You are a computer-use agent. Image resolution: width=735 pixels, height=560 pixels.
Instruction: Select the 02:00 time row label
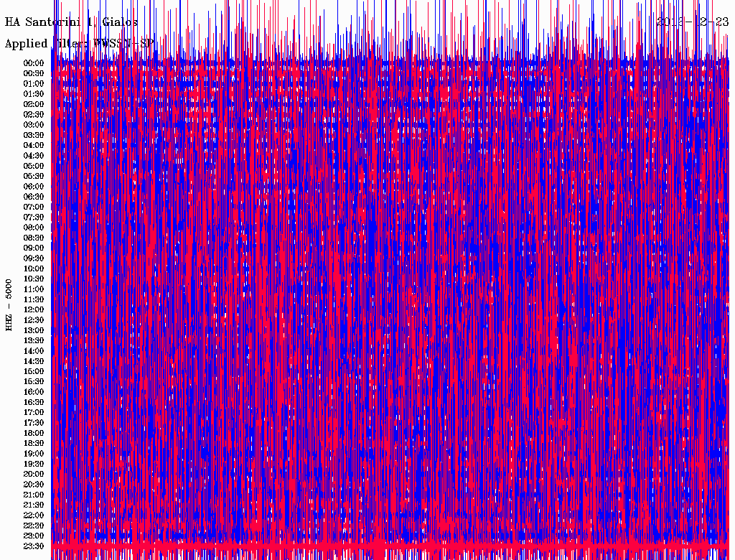pyautogui.click(x=34, y=104)
